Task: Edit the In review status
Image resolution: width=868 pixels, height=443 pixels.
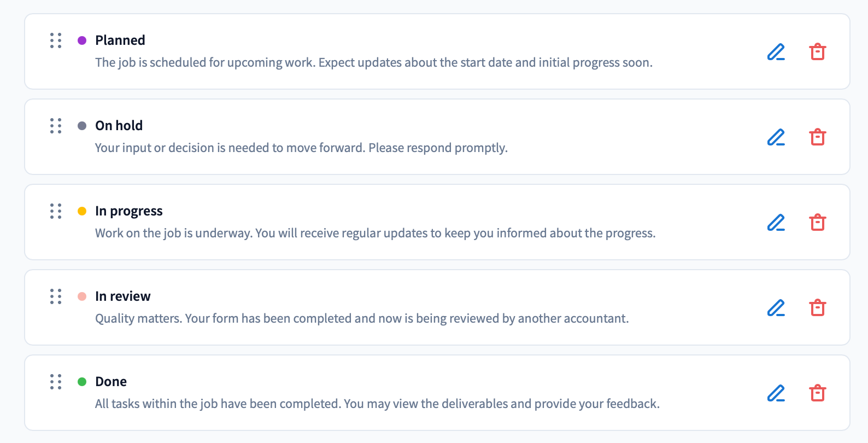Action: pyautogui.click(x=776, y=308)
